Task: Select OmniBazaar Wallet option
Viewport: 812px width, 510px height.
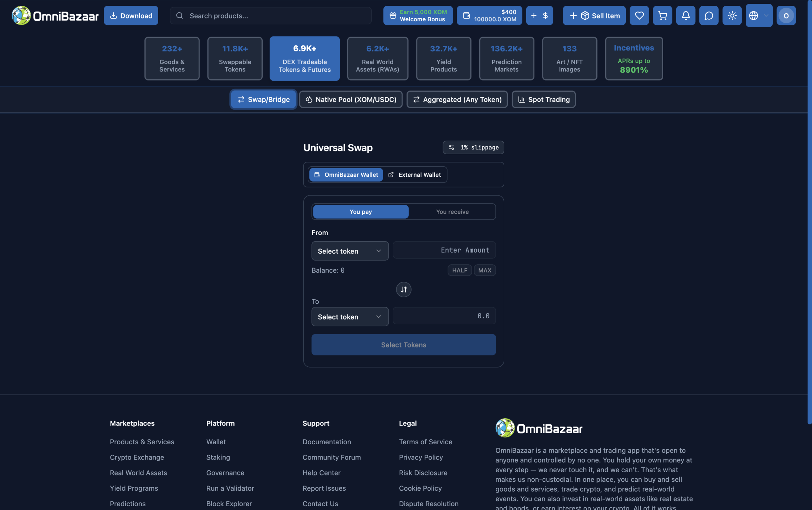Action: point(346,175)
